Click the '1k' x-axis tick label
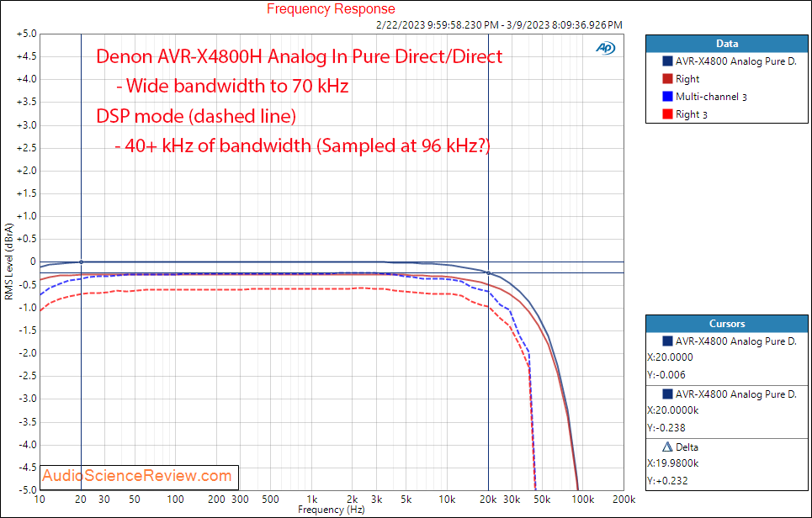Viewport: 812px width, 518px height. point(311,499)
